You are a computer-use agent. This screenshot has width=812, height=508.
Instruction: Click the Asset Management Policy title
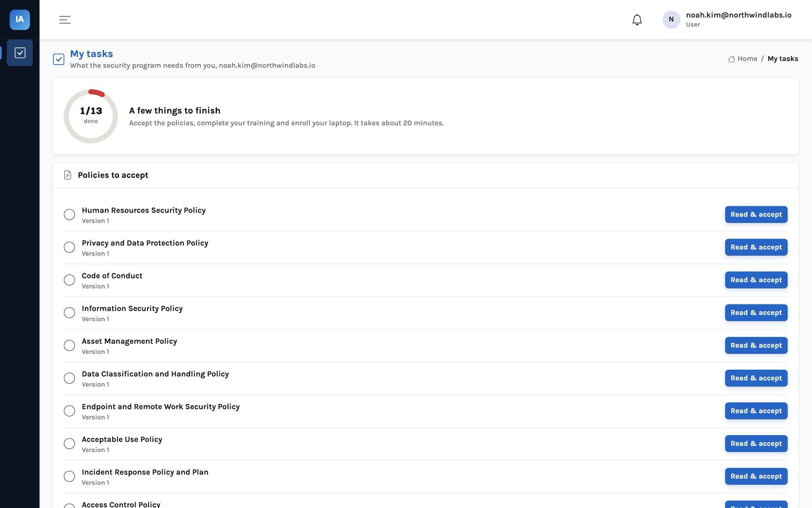pyautogui.click(x=129, y=341)
